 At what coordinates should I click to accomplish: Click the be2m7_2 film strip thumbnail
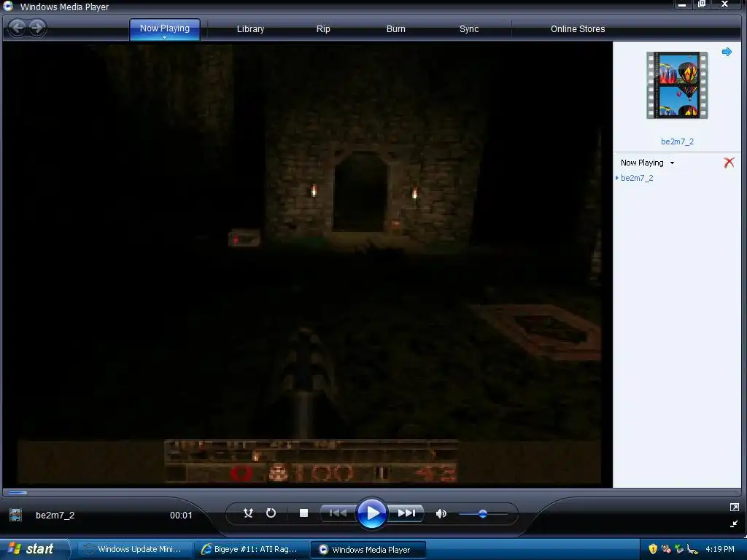(677, 85)
